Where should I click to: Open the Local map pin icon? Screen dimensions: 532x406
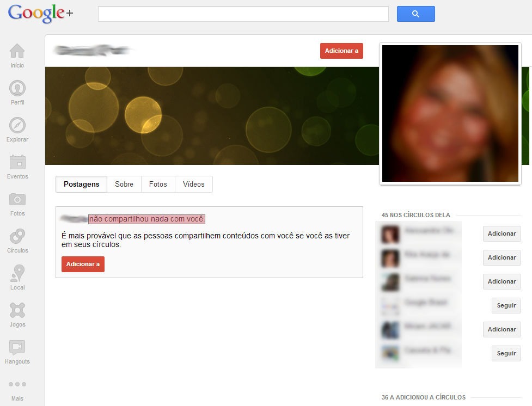tap(17, 274)
